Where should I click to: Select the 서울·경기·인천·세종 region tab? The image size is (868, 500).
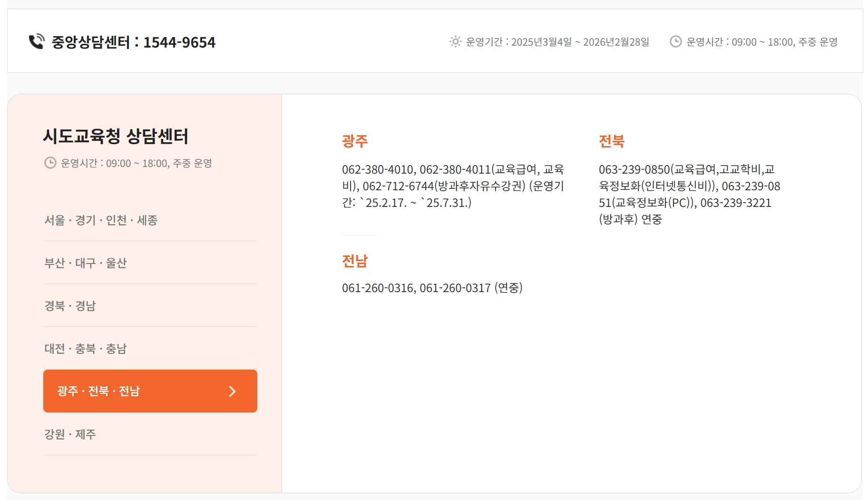(150, 220)
